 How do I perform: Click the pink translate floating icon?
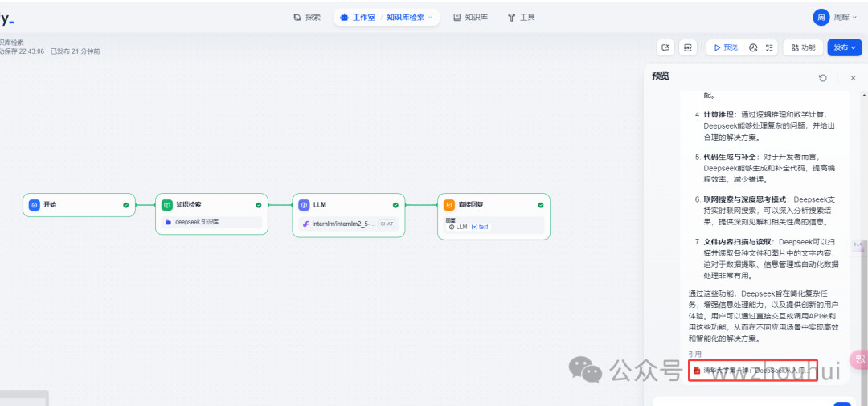click(x=861, y=359)
